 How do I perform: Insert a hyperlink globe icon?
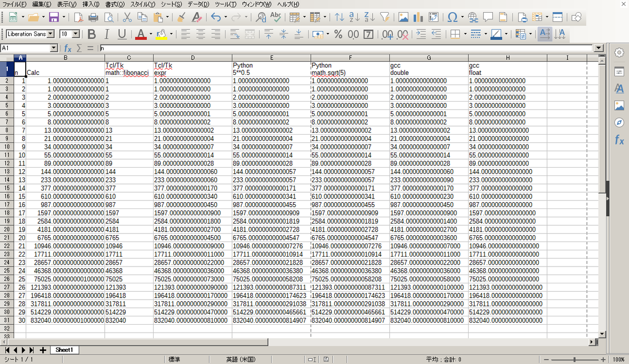[x=473, y=17]
